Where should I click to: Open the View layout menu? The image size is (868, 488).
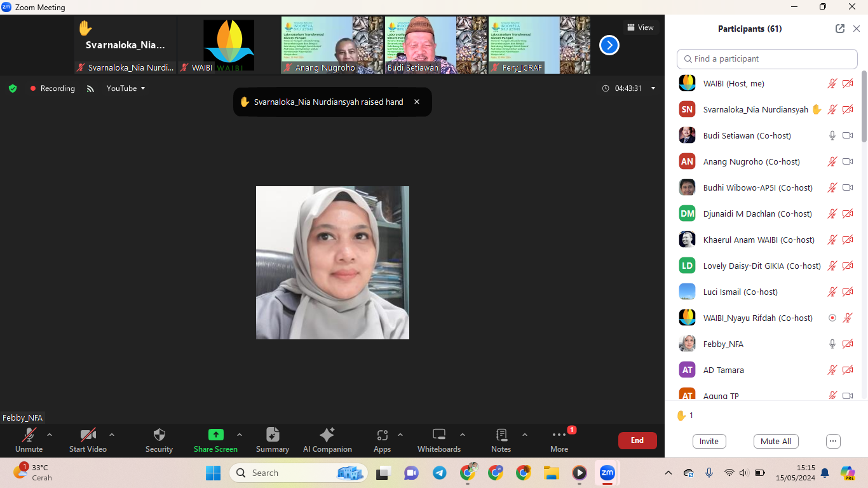coord(640,27)
